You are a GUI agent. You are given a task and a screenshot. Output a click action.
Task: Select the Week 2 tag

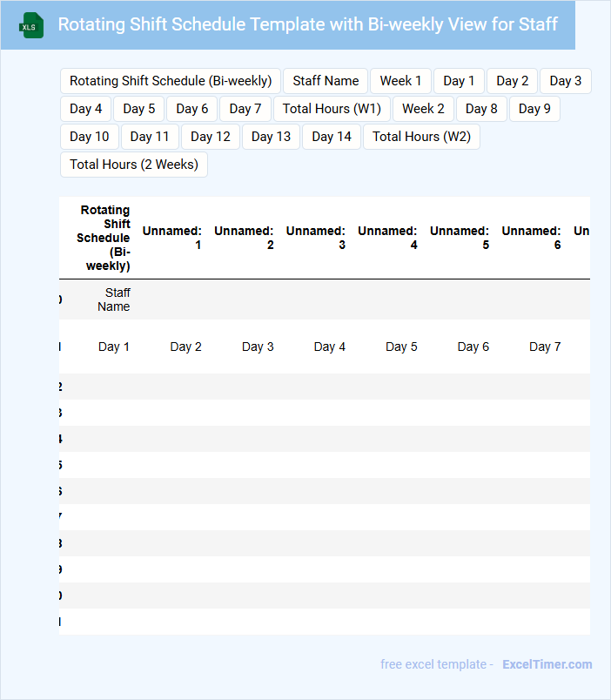pos(423,109)
